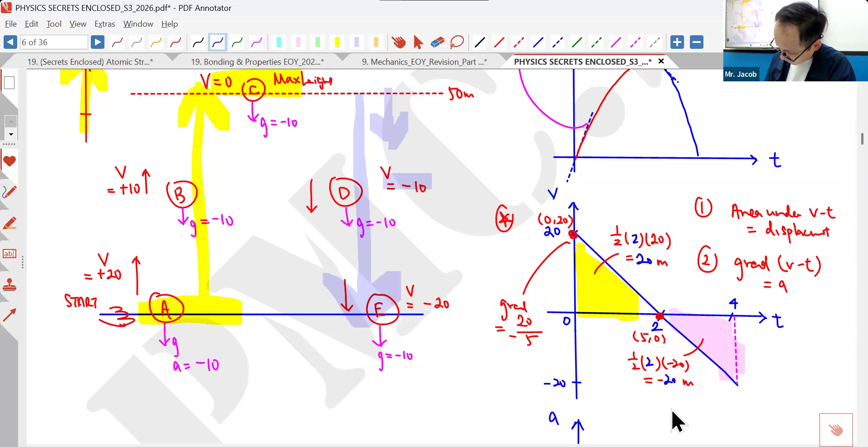Open the File menu

(x=11, y=24)
